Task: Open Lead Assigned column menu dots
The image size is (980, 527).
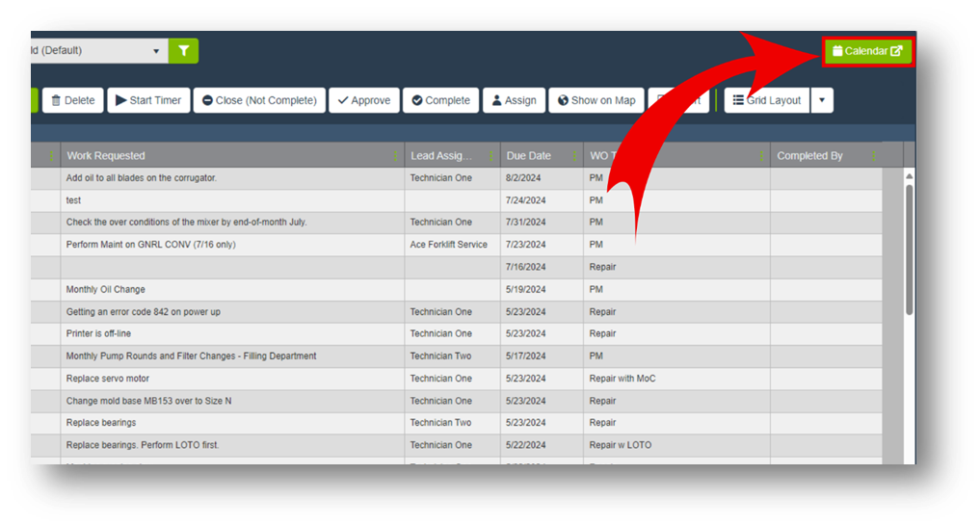Action: point(491,156)
